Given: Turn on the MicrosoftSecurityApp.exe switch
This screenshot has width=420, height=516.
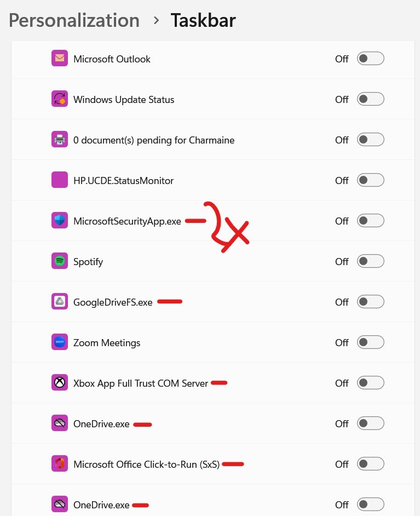Looking at the screenshot, I should tap(370, 220).
